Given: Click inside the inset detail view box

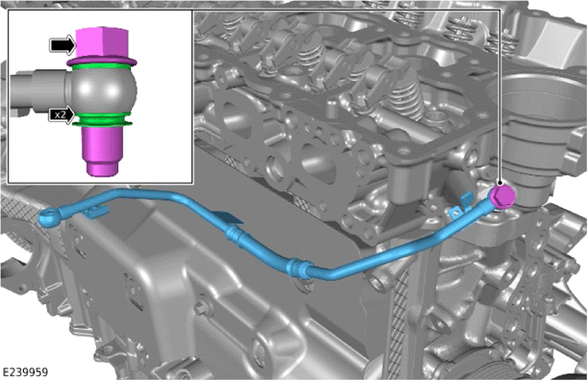Looking at the screenshot, I should point(100,97).
